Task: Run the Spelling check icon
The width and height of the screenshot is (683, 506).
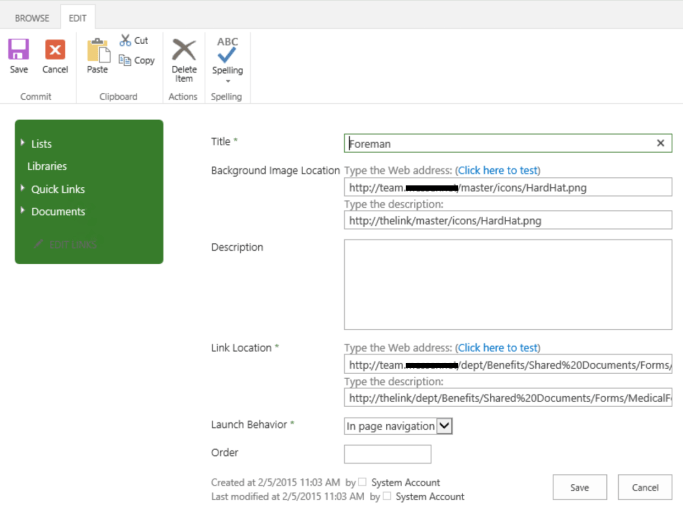Action: tap(227, 50)
